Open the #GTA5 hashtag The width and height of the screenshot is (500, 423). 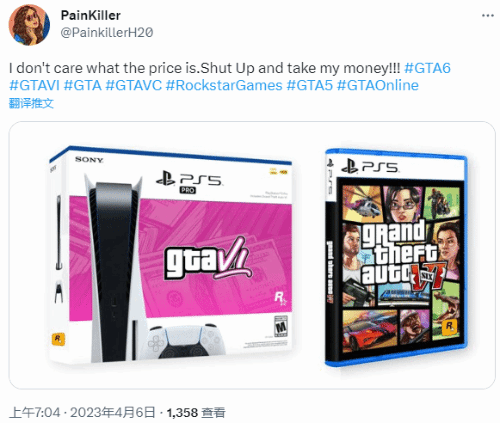click(x=310, y=85)
